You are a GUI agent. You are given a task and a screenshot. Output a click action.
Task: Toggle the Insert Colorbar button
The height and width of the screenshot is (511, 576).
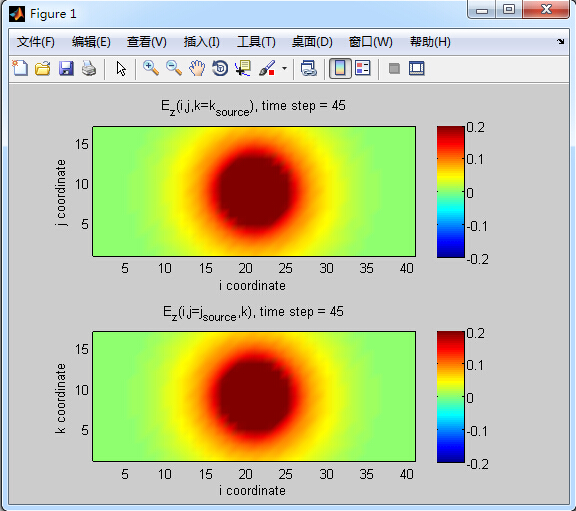[340, 68]
